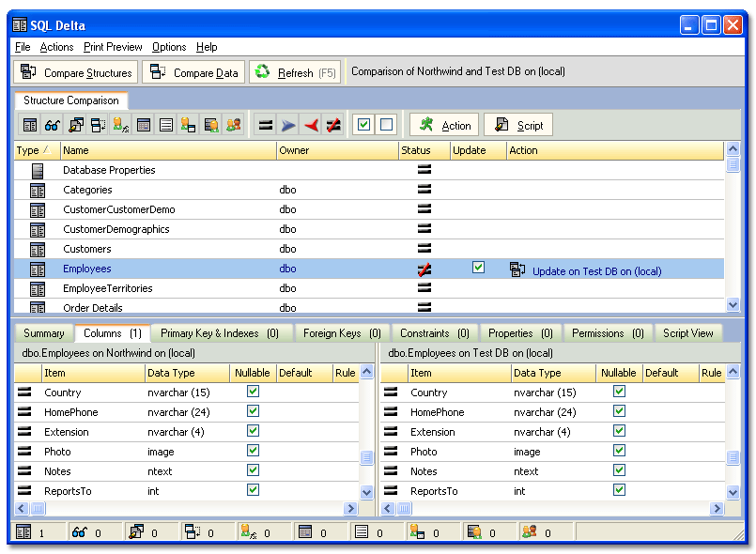The image size is (756, 554).
Task: Switch to the Summary tab
Action: tap(44, 333)
